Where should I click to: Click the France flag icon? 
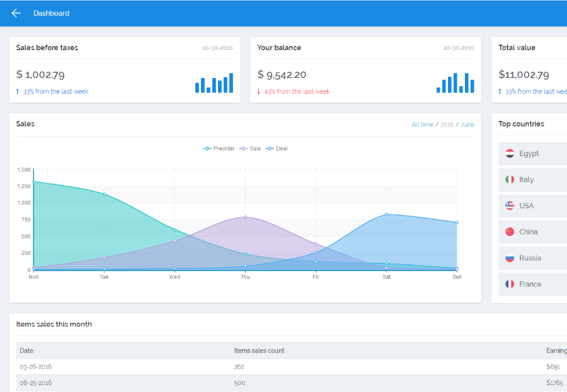tap(510, 284)
